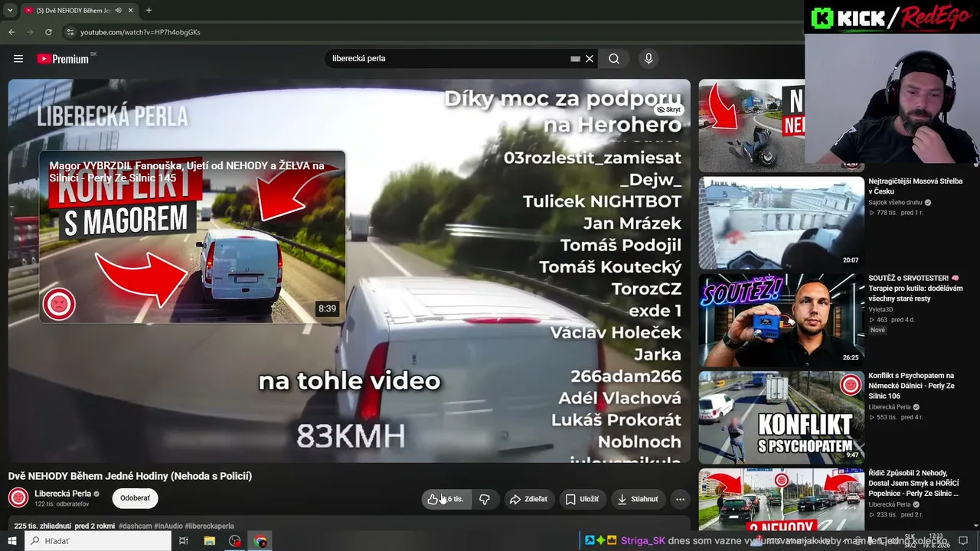Like the video
Viewport: 980px width, 551px height.
446,499
